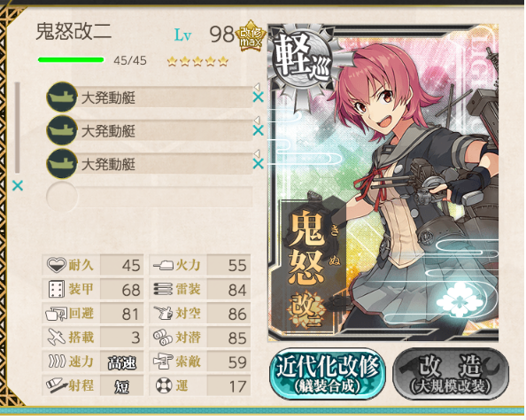Click the first 大発動艇 landing craft icon
The height and width of the screenshot is (420, 526).
tap(62, 97)
